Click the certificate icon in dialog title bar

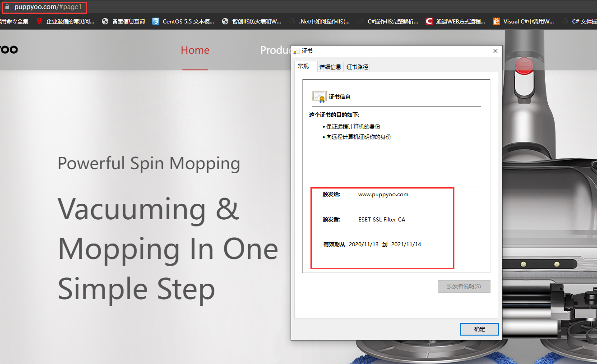pos(296,51)
